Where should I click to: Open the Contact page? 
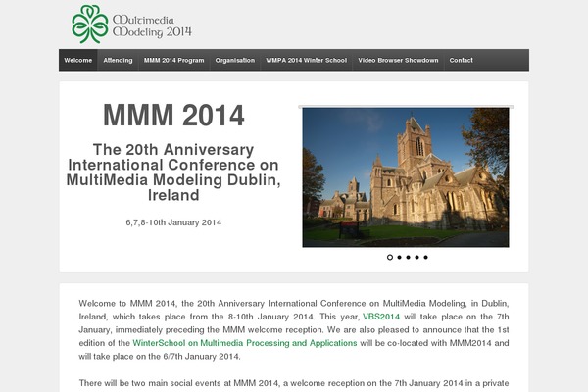coord(461,61)
